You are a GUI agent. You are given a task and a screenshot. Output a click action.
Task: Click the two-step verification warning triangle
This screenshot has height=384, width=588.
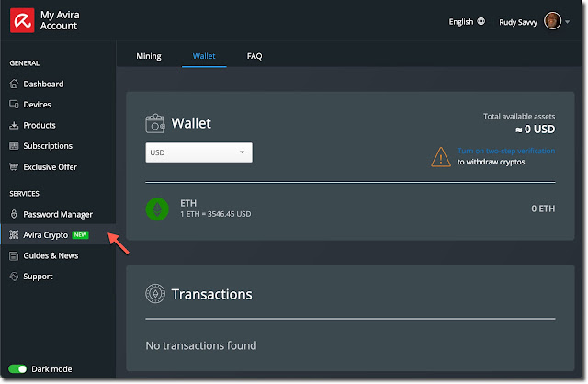[x=441, y=157]
